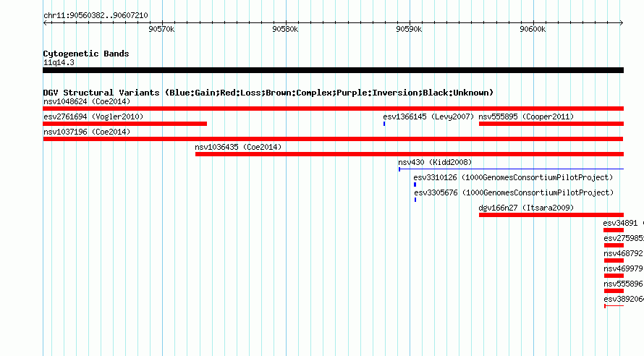Image resolution: width=644 pixels, height=356 pixels.
Task: Click the esv1366145 (Levy2007) label
Action: pos(428,116)
